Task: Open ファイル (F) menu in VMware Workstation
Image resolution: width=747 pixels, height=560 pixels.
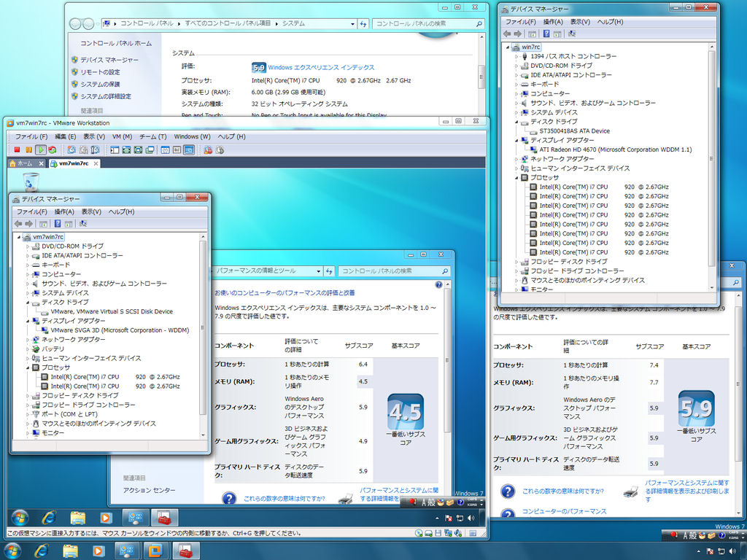Action: tap(31, 136)
